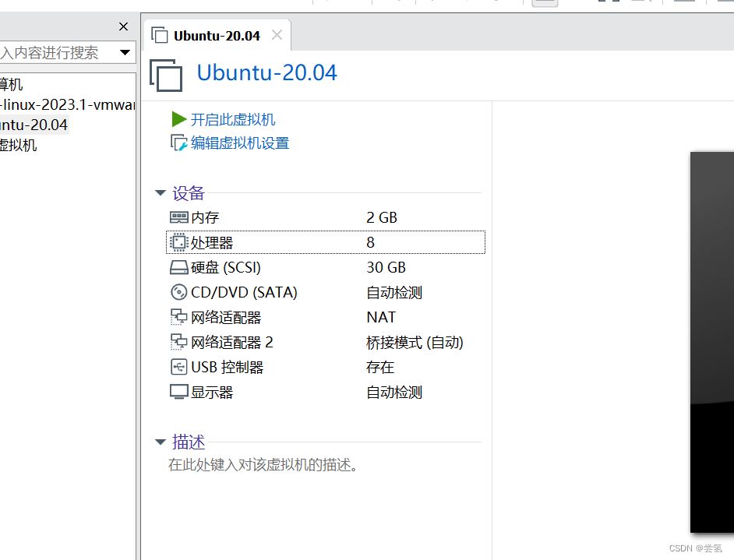The height and width of the screenshot is (560, 734).
Task: Select the 显示器 display device icon
Action: [178, 392]
